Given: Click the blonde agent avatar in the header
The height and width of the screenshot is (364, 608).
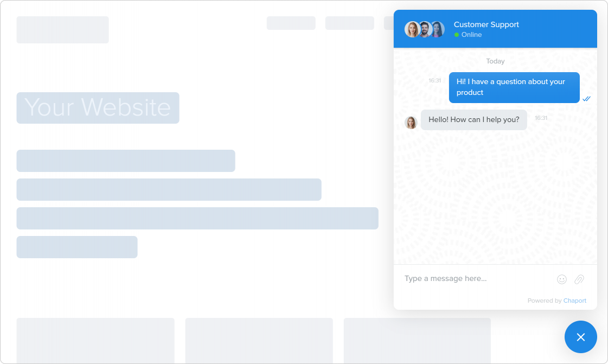Looking at the screenshot, I should 412,29.
